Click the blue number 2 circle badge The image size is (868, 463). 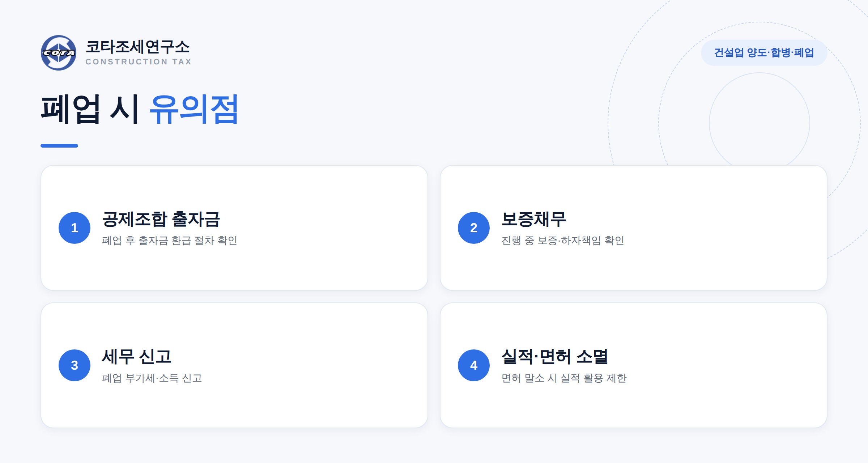coord(474,228)
